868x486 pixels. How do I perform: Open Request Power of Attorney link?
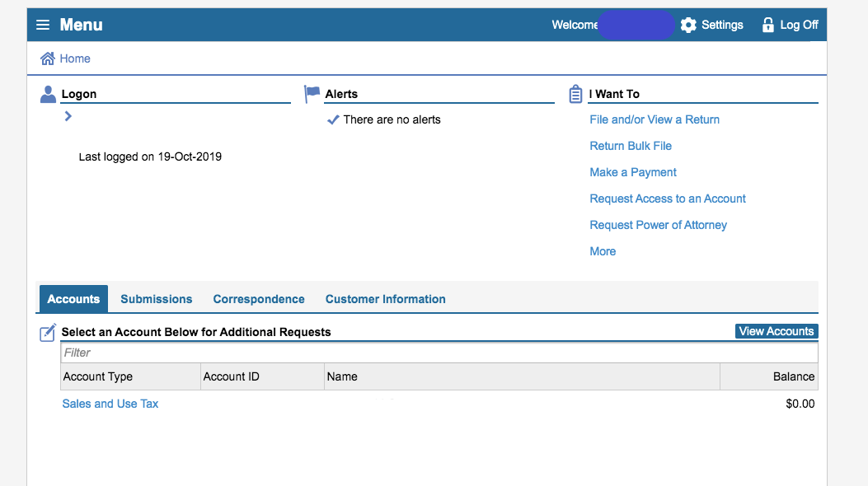coord(658,225)
